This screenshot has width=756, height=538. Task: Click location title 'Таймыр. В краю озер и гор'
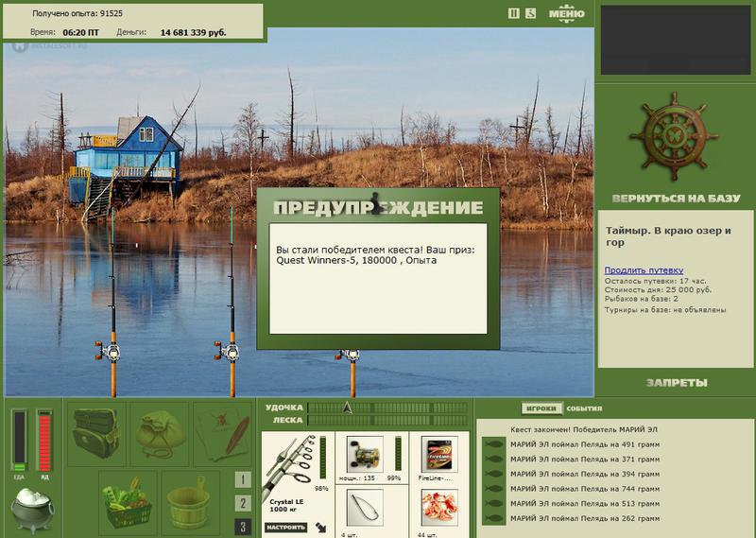[x=668, y=236]
